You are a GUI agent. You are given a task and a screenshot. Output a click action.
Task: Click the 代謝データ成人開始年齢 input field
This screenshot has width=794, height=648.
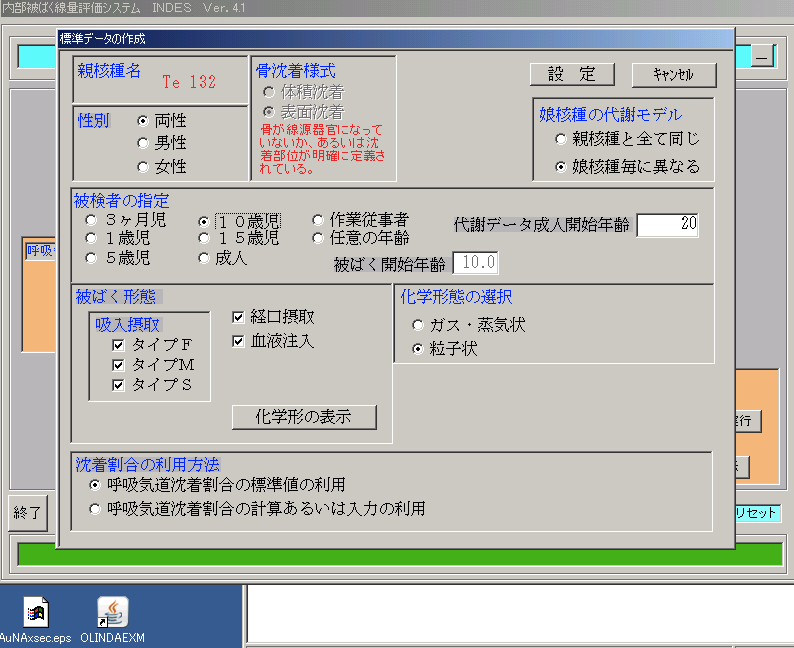coord(667,225)
